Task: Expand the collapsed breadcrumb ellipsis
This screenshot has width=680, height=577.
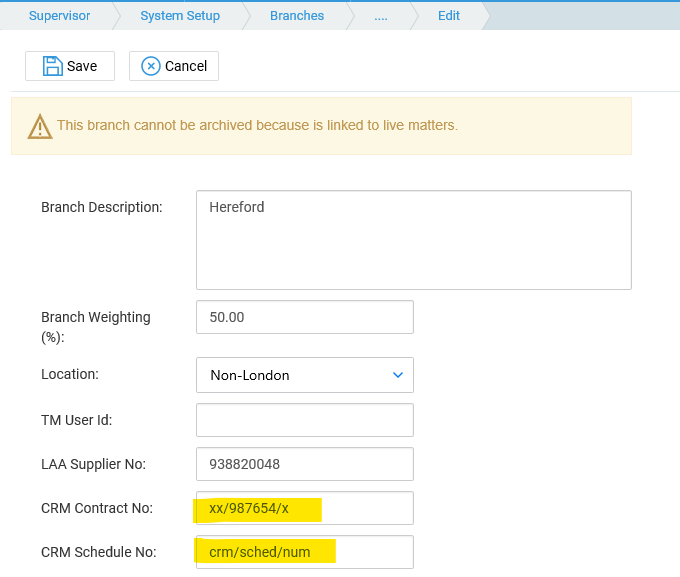Action: (381, 17)
